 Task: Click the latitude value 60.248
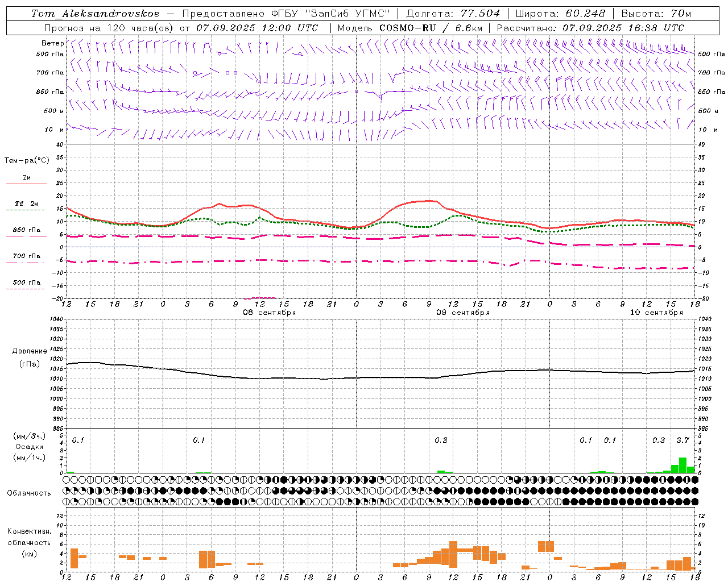585,14
